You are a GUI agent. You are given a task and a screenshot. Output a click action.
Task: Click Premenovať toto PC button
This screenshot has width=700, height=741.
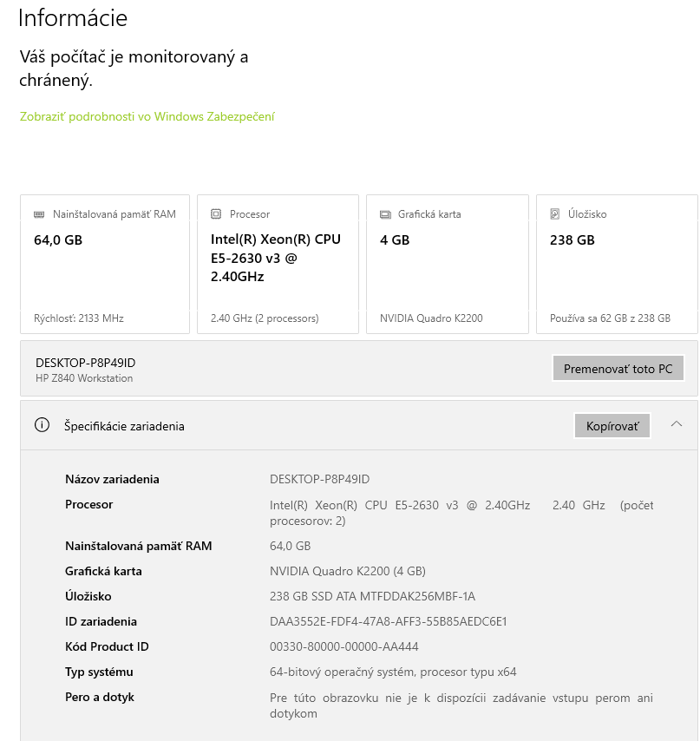618,368
